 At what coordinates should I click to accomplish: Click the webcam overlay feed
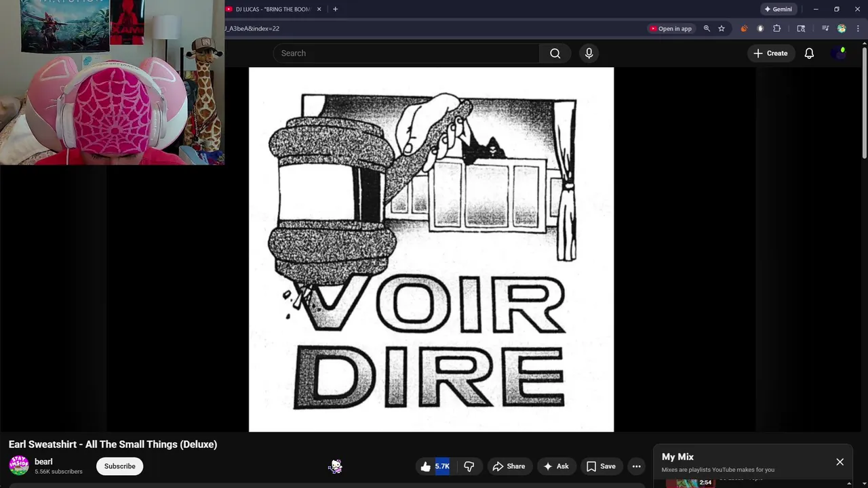click(x=112, y=82)
